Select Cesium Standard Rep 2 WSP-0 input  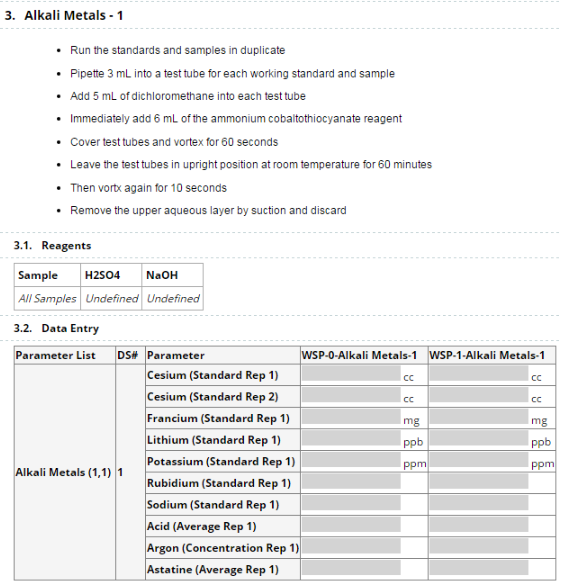click(351, 395)
